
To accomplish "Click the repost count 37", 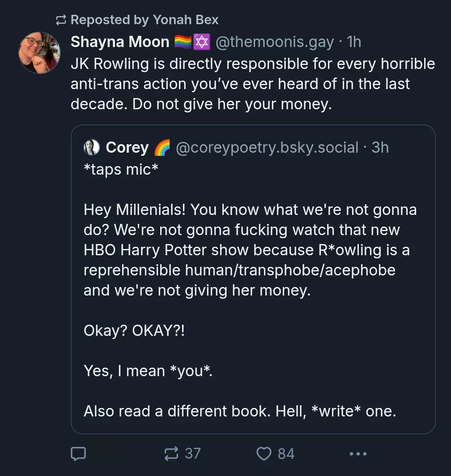I will pos(193,454).
